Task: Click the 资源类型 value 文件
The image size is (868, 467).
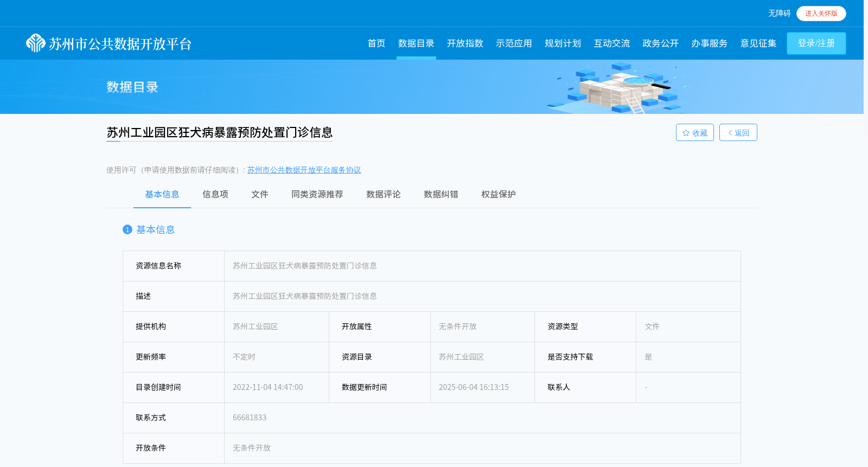Action: click(x=652, y=327)
